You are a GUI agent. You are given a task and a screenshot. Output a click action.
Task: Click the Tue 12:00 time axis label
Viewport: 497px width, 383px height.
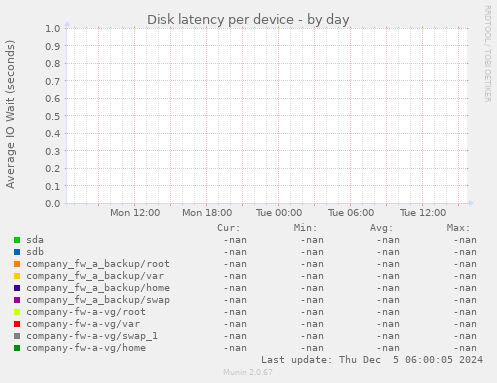(x=423, y=213)
